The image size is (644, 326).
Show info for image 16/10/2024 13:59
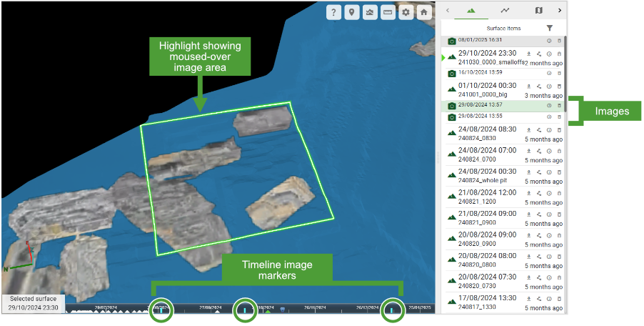point(549,73)
